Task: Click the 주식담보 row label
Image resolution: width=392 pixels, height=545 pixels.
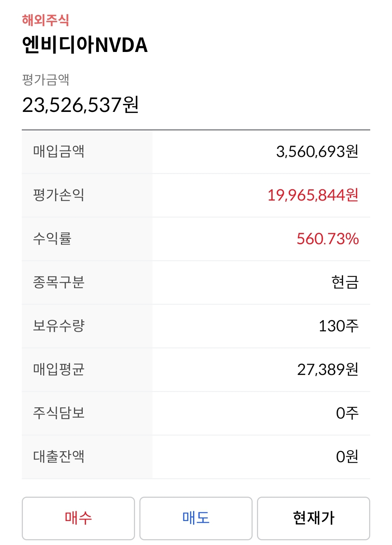Action: pyautogui.click(x=59, y=413)
